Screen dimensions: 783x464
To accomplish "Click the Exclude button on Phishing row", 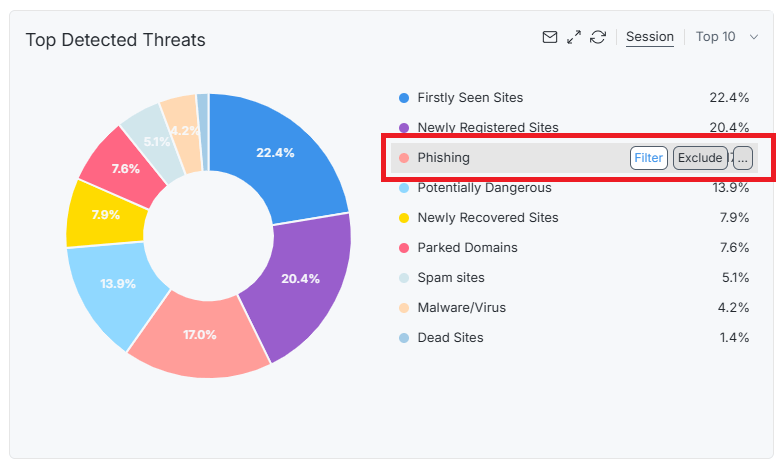I will pos(700,158).
